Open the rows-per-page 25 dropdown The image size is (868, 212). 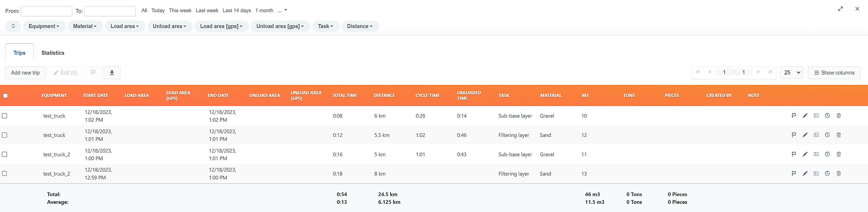[x=791, y=73]
